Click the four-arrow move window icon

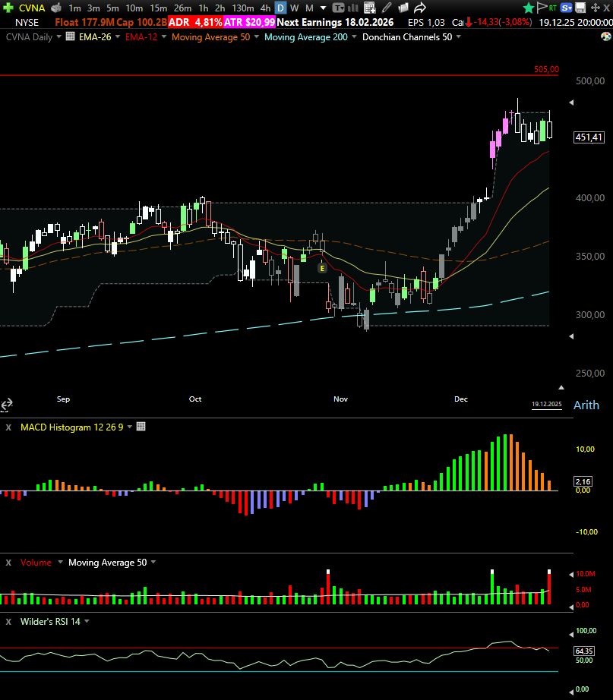click(x=595, y=8)
